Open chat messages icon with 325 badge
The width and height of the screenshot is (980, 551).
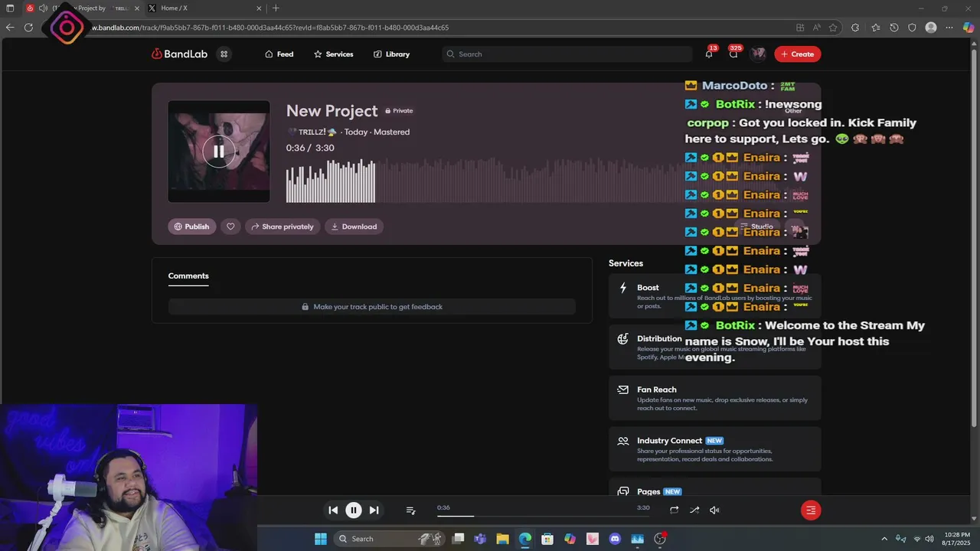pyautogui.click(x=733, y=54)
